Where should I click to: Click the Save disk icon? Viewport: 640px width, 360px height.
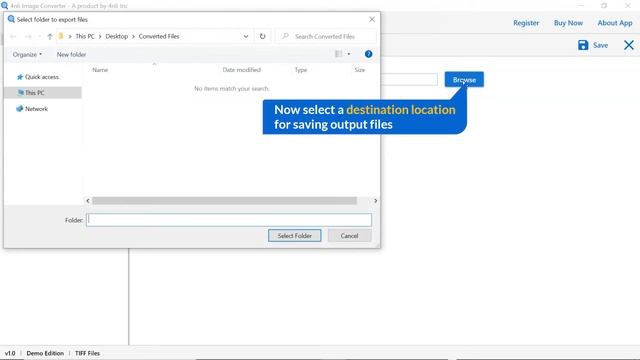(583, 45)
